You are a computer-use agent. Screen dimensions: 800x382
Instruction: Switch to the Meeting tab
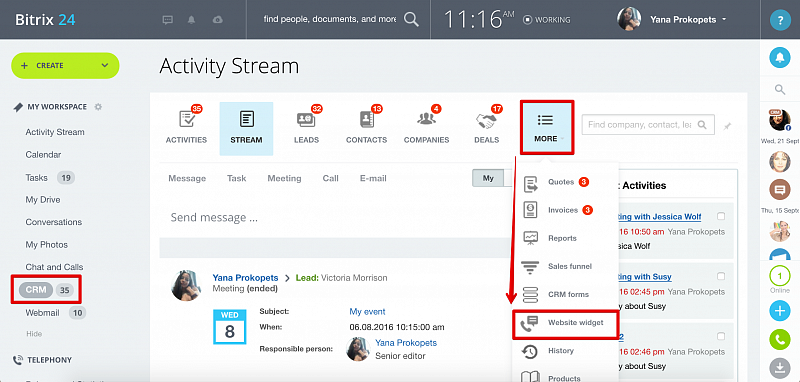coord(284,178)
